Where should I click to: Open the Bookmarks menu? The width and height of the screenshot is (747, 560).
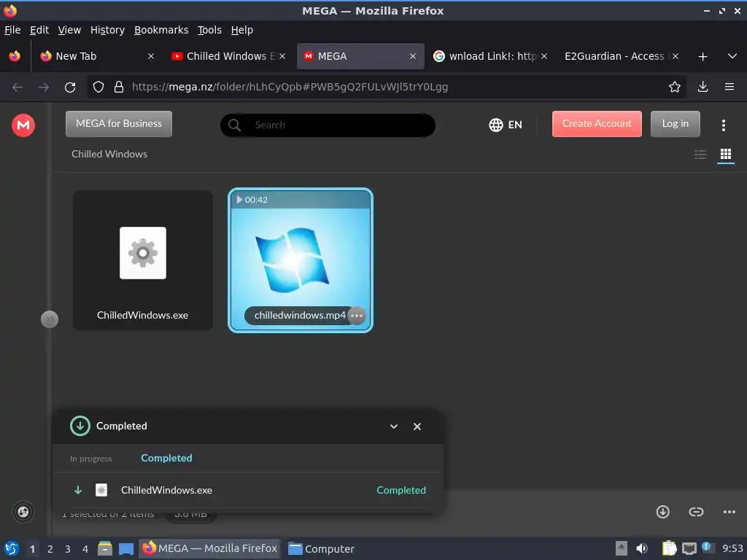click(x=161, y=30)
